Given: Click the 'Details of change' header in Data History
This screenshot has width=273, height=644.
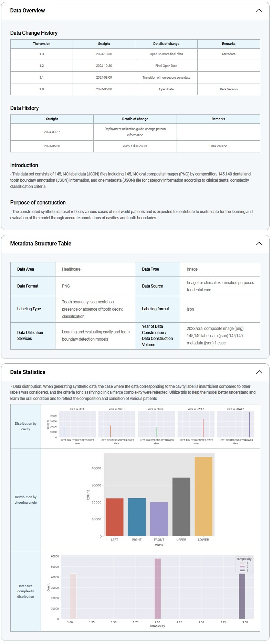Looking at the screenshot, I should coord(135,119).
